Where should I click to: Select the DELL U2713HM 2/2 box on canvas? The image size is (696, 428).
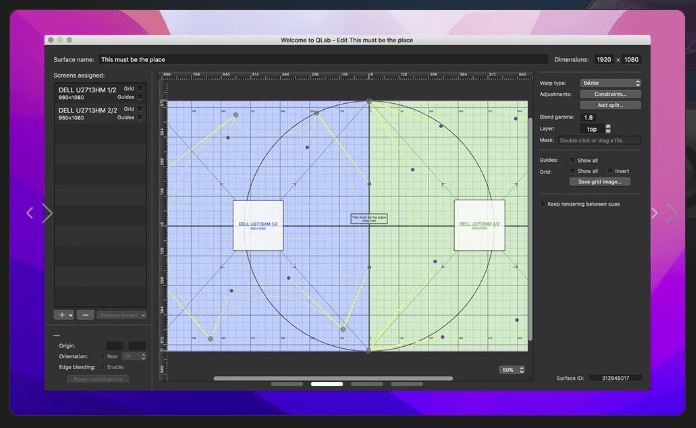click(x=479, y=225)
